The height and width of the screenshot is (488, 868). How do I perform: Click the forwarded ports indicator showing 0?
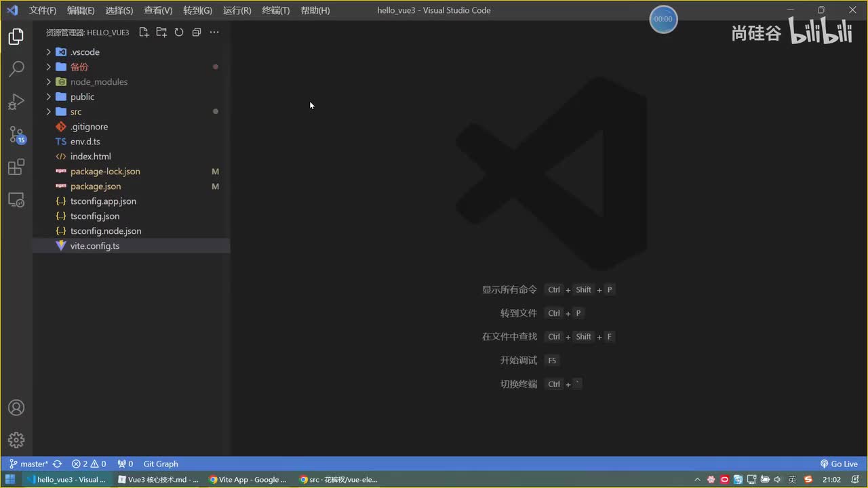click(x=125, y=464)
